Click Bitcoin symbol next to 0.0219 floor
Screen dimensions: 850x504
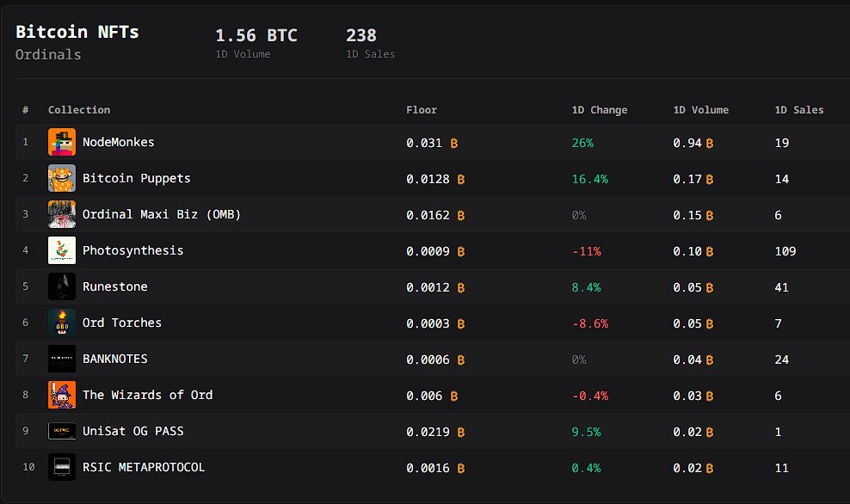[461, 432]
